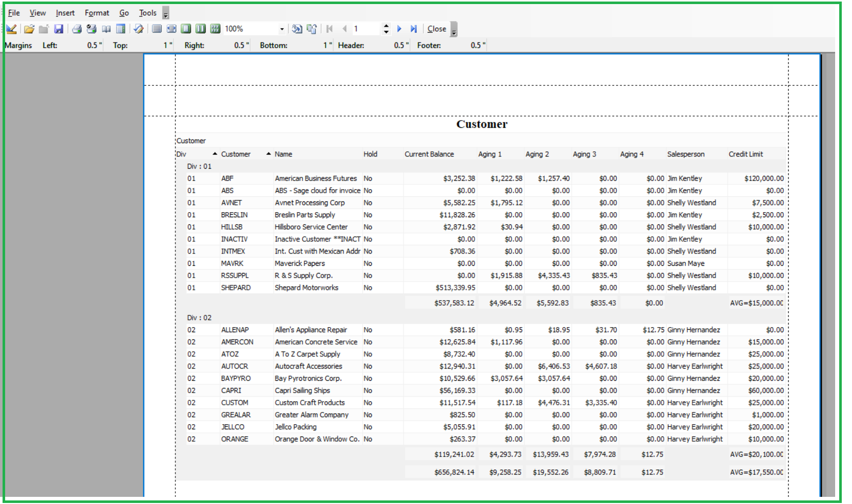Open the Go menu
Viewport: 852px width, 504px height.
(x=124, y=12)
